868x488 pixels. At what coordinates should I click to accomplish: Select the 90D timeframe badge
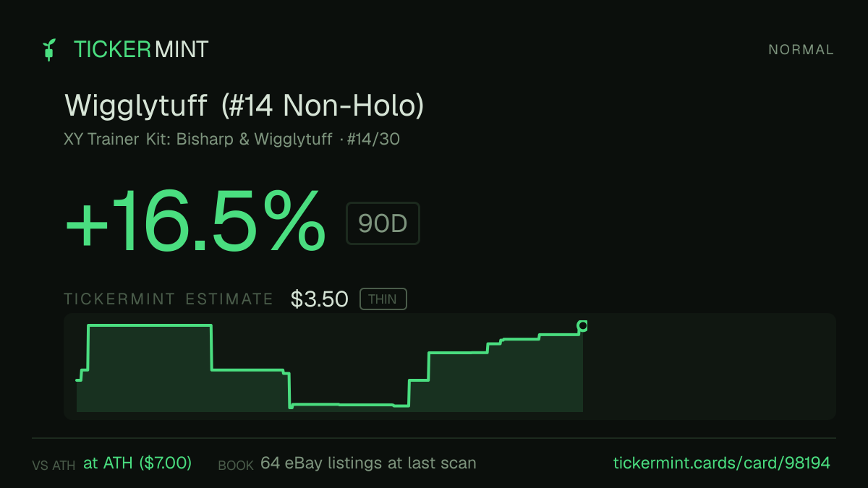click(x=383, y=223)
